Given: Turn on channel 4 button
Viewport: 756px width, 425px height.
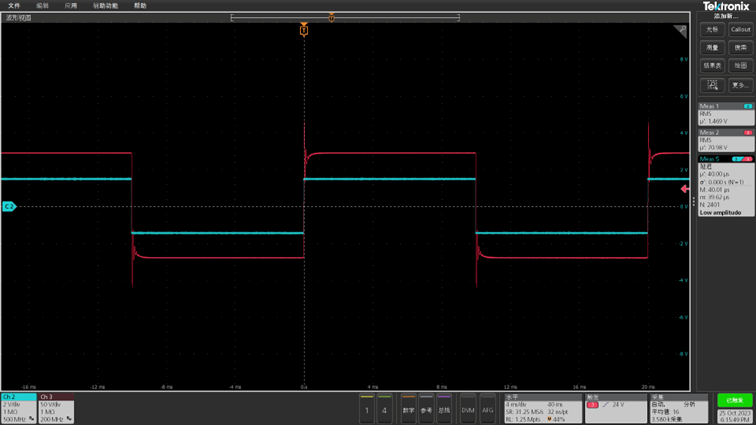Looking at the screenshot, I should click(x=384, y=409).
